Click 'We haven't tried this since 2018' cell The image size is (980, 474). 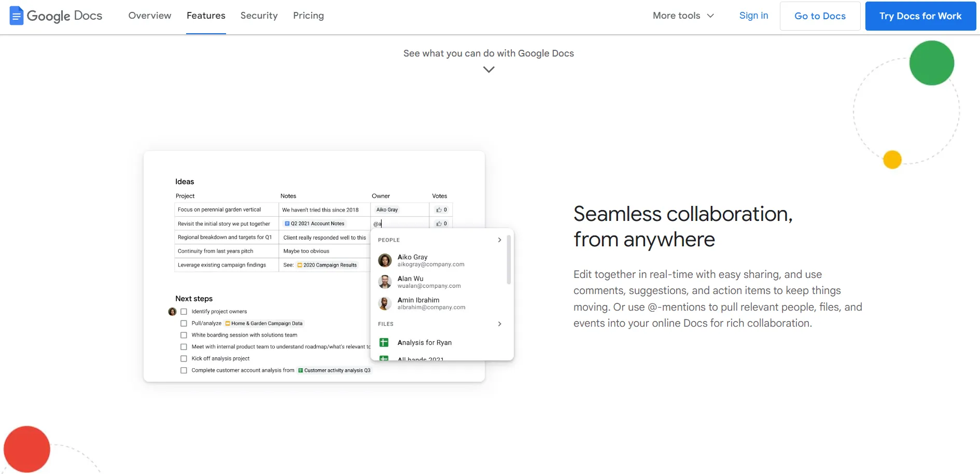325,210
